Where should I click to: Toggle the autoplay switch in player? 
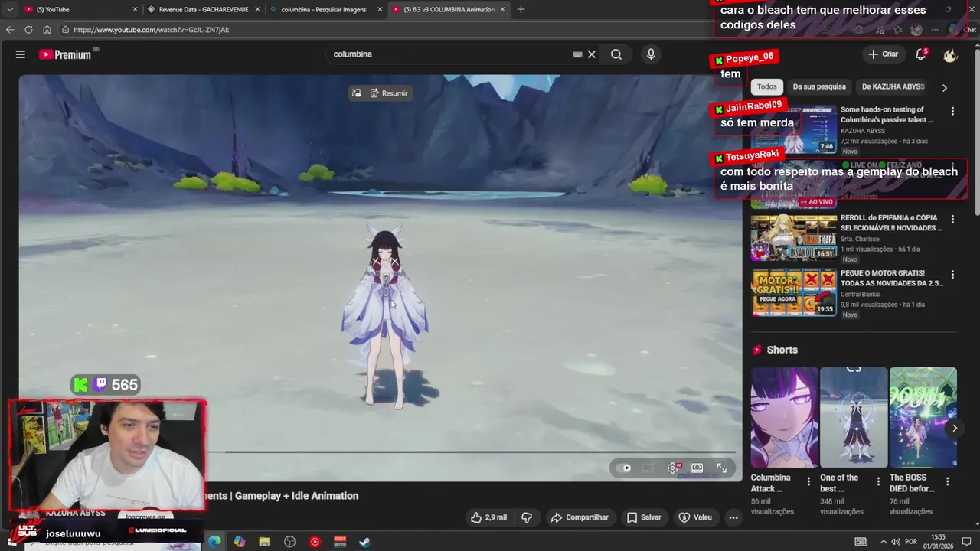(x=625, y=468)
